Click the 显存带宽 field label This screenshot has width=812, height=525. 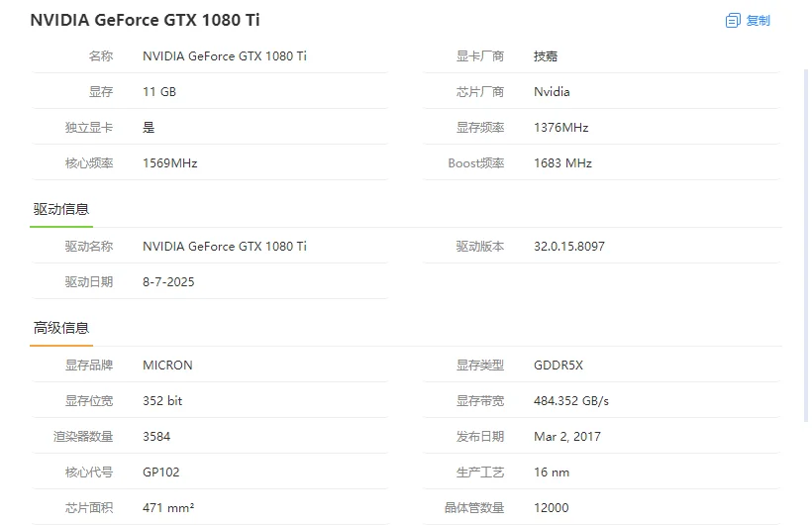tap(479, 400)
